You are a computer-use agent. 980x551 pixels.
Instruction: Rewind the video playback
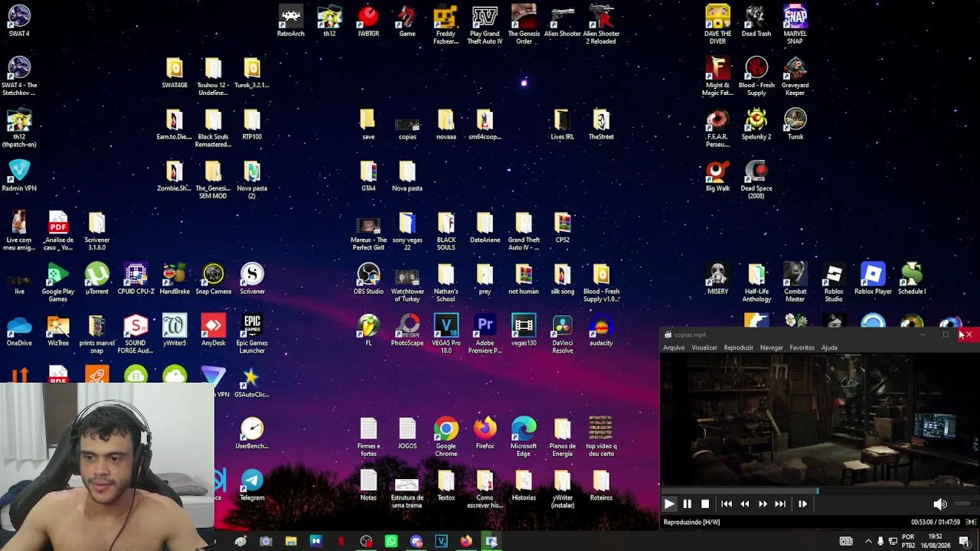pyautogui.click(x=745, y=504)
